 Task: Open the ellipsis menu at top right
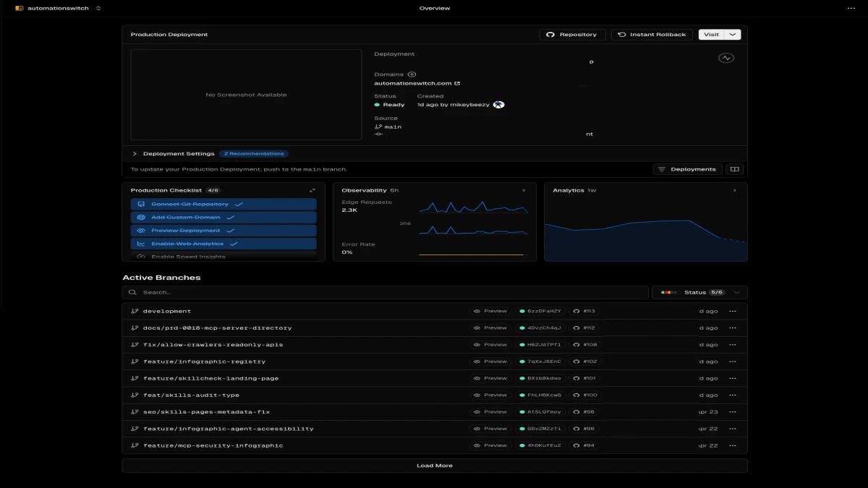[851, 7]
